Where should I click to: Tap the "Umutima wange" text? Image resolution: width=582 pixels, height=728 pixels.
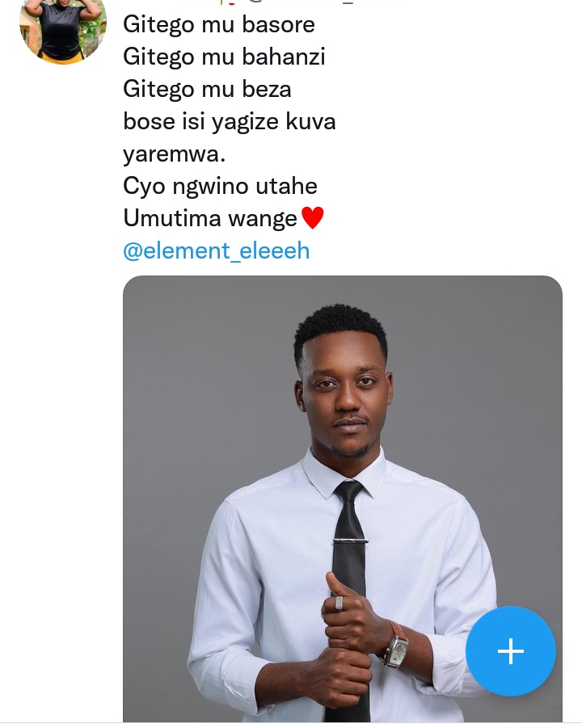point(210,218)
